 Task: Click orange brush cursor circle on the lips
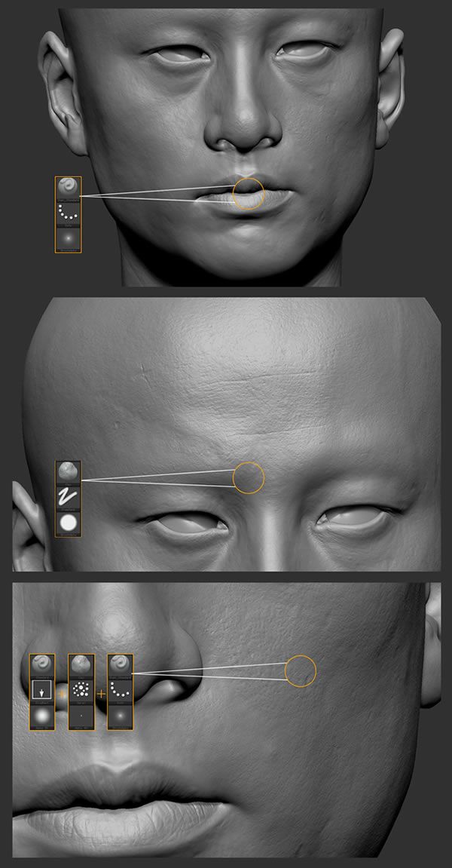pos(248,194)
